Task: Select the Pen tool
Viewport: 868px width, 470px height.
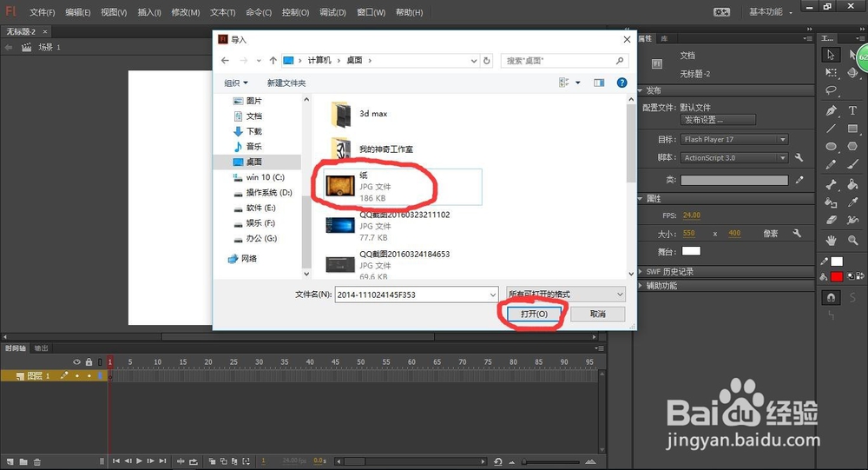Action: click(x=831, y=110)
